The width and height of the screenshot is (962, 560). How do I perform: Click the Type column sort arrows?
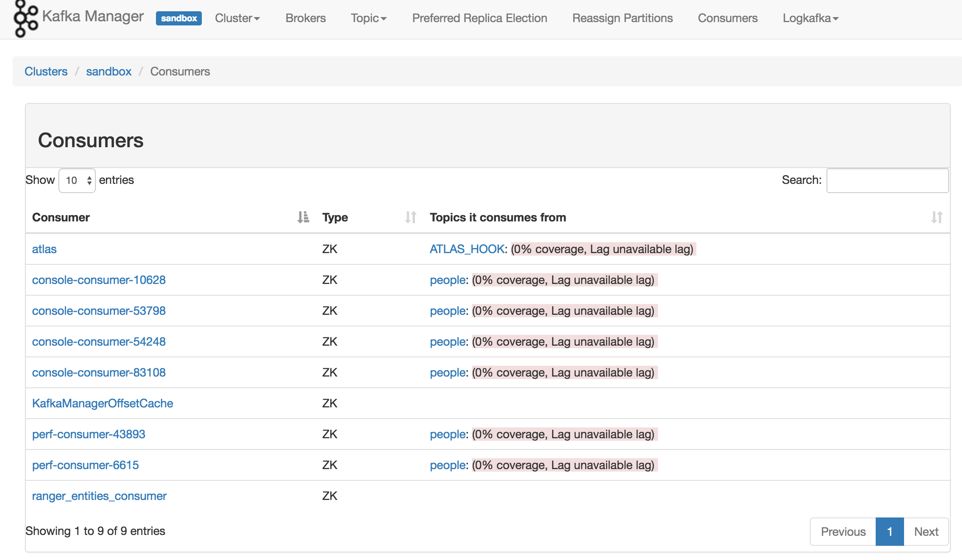click(x=410, y=217)
